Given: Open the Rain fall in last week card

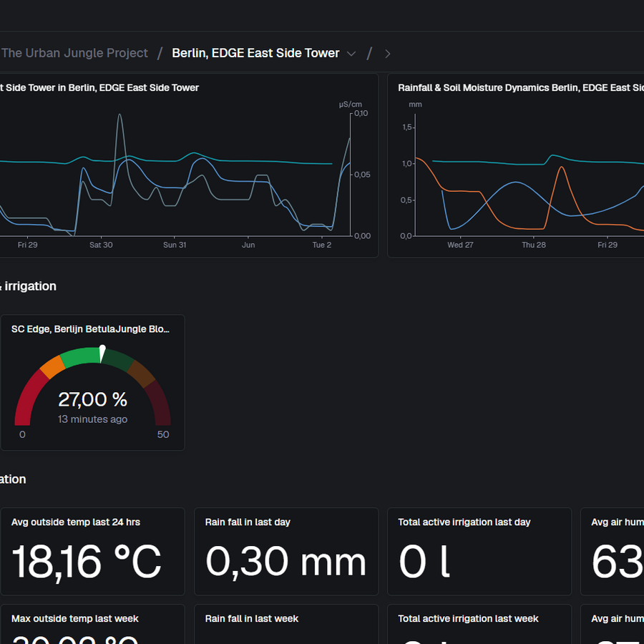Looking at the screenshot, I should pos(286,624).
